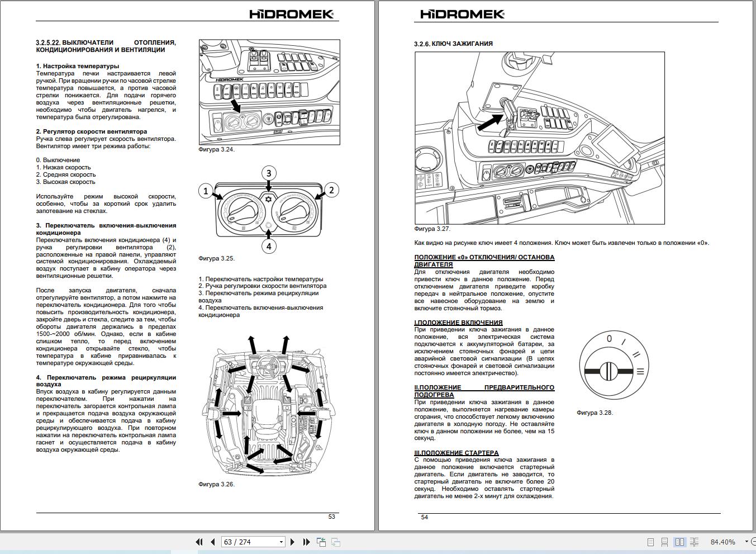Viewport: 756px width, 554px height.
Task: Click heading 'II.ПОЛОЖЕНИЕ ПРЕДВАРИТЕЛЬНОГО ПОДОГРЕВА'
Action: click(x=484, y=391)
